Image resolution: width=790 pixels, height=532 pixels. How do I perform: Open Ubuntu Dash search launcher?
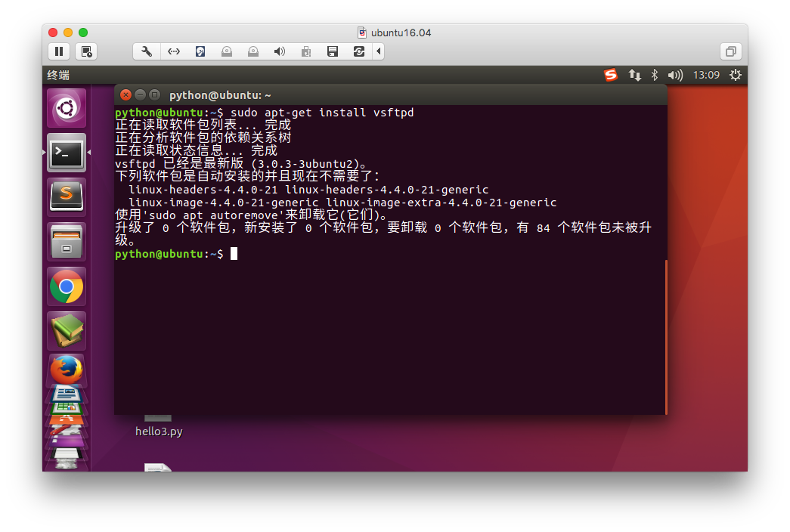point(67,108)
